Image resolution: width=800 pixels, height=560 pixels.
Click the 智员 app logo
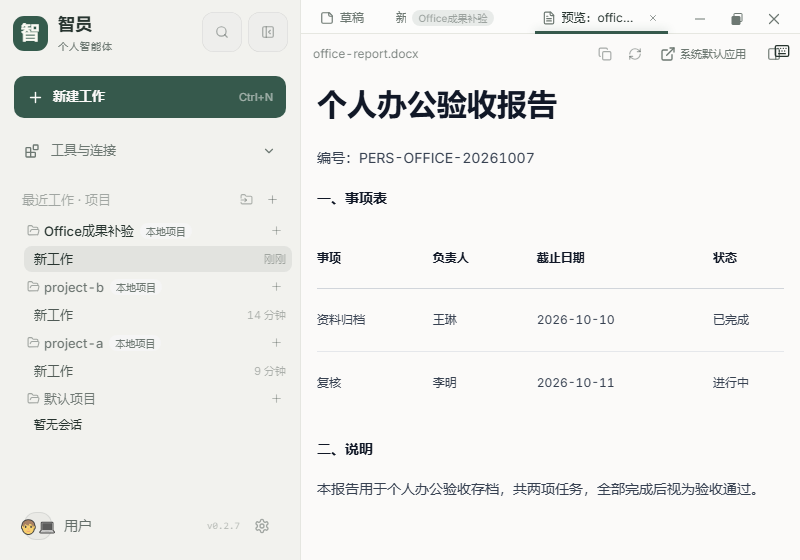(x=30, y=33)
